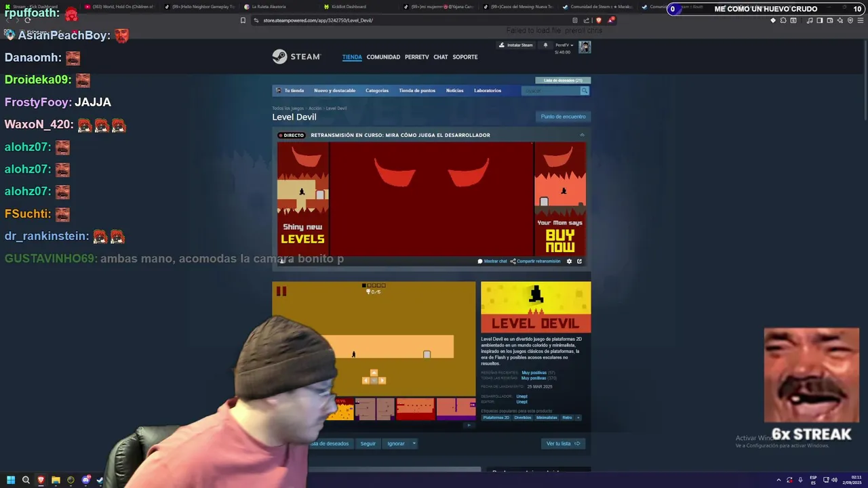Click the Steam logo in the header
This screenshot has height=488, width=868.
point(296,57)
